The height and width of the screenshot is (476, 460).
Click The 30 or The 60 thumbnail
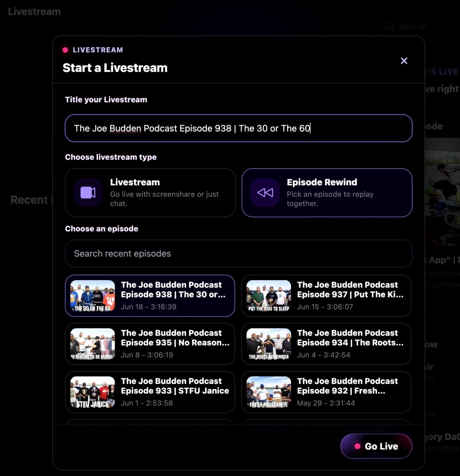(93, 296)
